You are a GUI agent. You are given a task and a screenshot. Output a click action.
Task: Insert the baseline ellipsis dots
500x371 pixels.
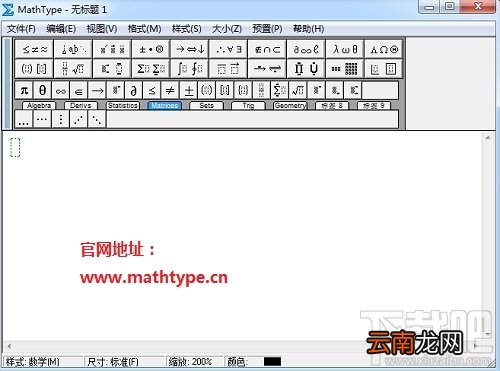click(x=24, y=119)
